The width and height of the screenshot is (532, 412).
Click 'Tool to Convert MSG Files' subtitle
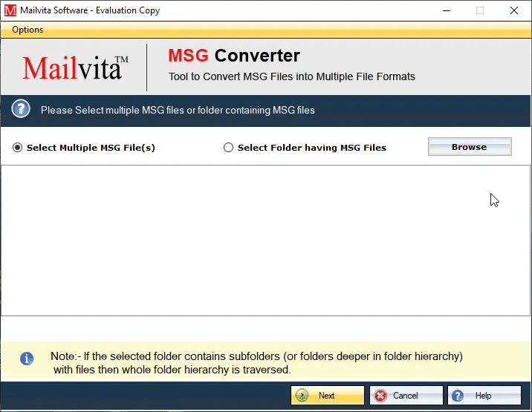pos(292,76)
